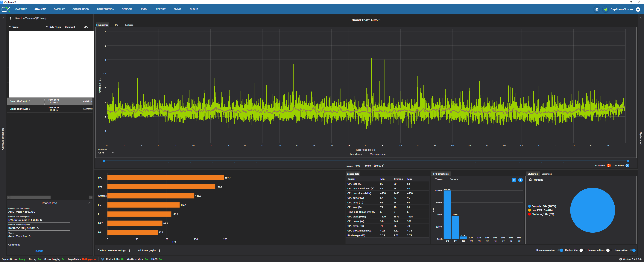Open stuttering Options gear
This screenshot has height=262, width=644.
[x=530, y=180]
